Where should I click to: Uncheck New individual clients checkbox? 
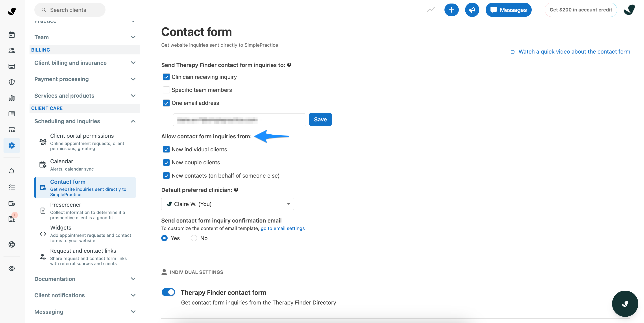(x=166, y=149)
